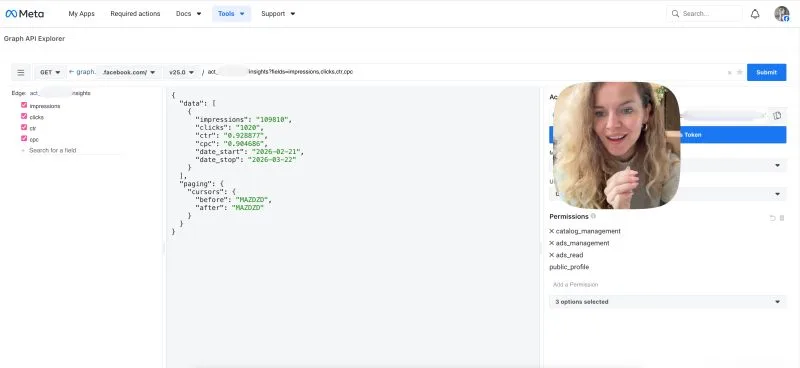This screenshot has height=368, width=800.
Task: Open the user profile avatar menu
Action: point(782,14)
